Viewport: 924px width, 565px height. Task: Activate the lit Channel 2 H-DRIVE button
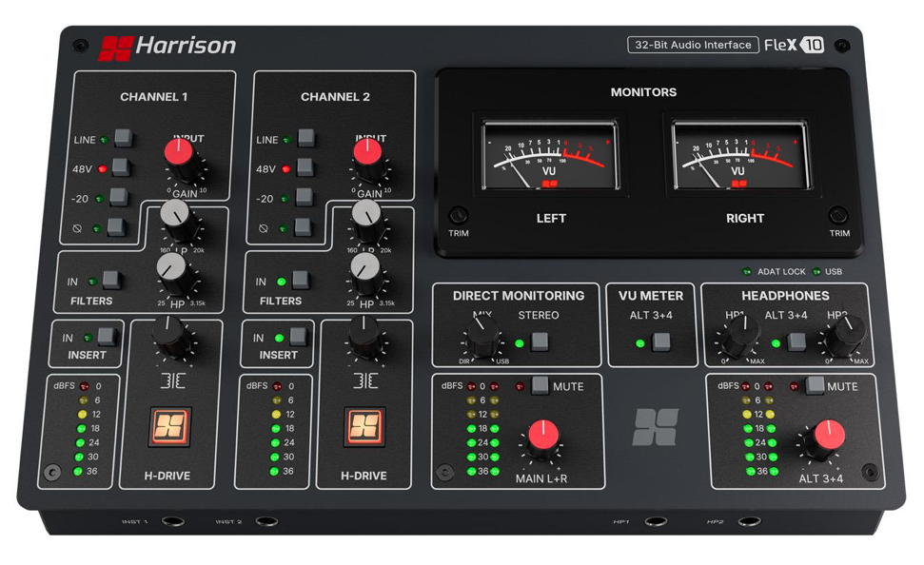(364, 427)
